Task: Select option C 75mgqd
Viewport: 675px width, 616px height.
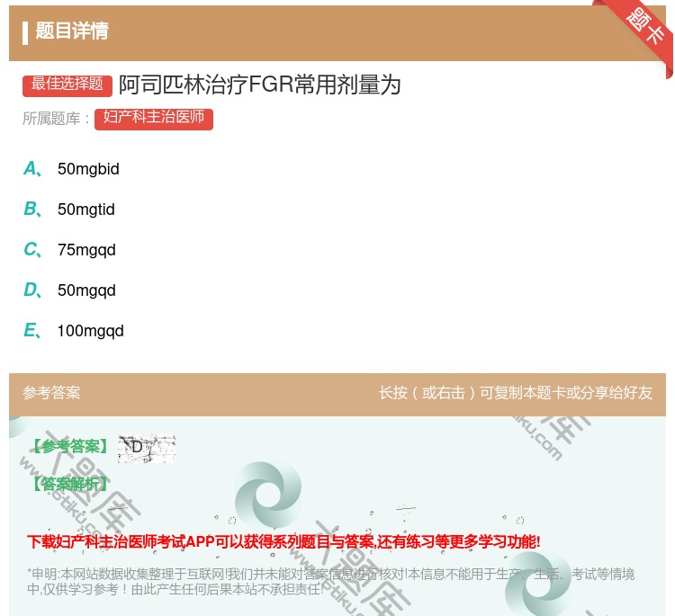Action: pos(69,250)
